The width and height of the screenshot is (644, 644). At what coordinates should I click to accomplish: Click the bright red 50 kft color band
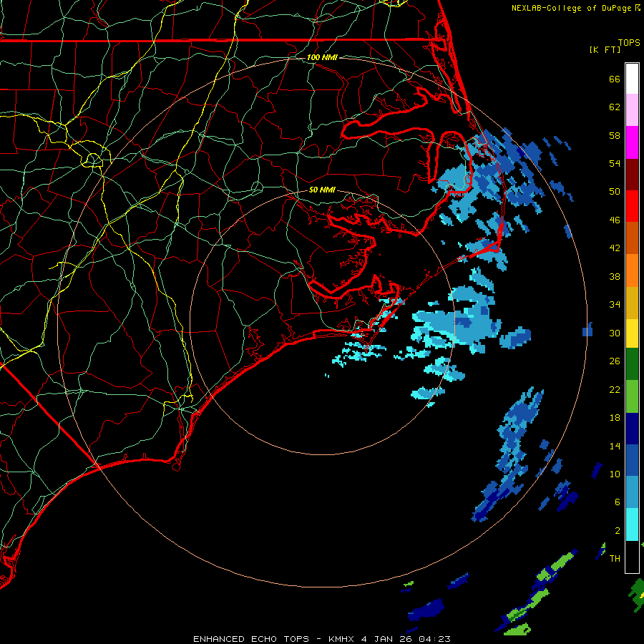632,206
